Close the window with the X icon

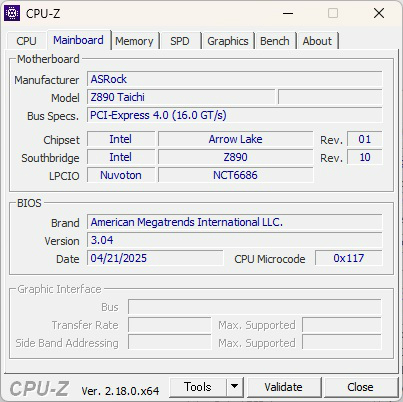379,13
